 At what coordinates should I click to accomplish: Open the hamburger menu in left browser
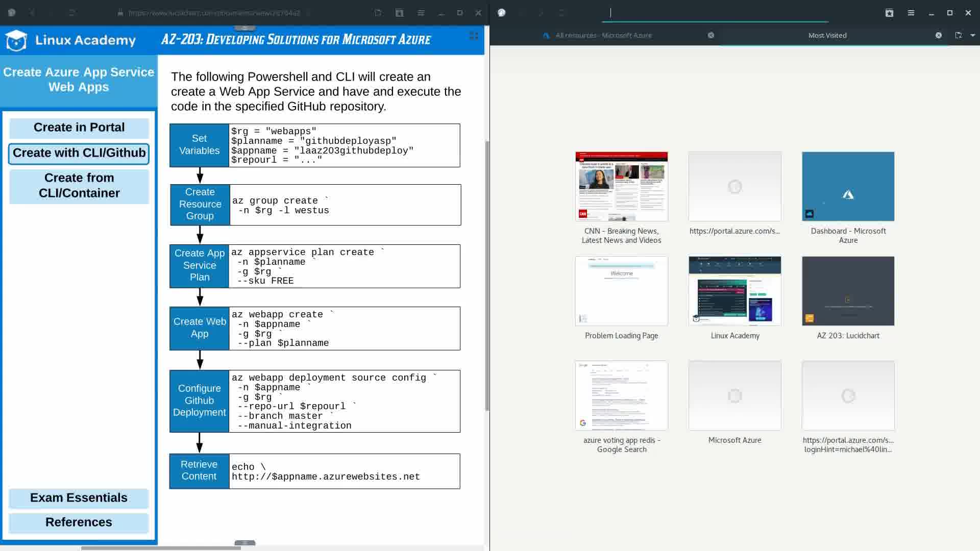coord(421,13)
